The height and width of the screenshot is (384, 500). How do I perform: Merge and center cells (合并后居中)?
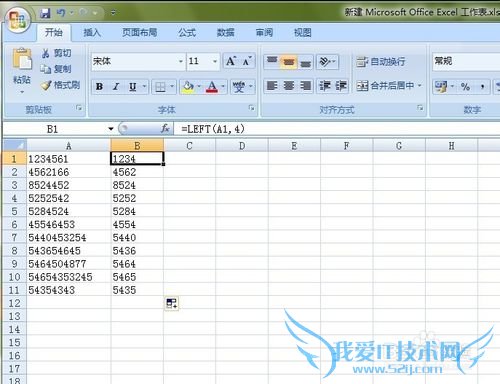[385, 86]
